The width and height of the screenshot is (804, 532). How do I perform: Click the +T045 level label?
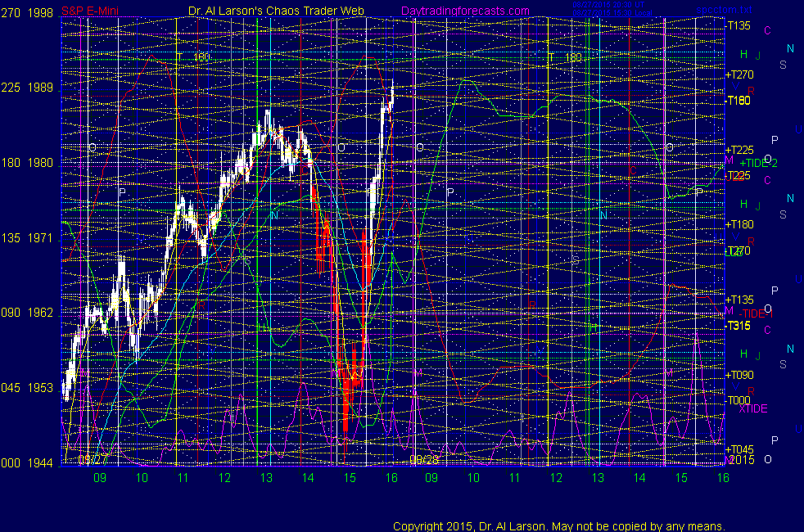(x=738, y=449)
